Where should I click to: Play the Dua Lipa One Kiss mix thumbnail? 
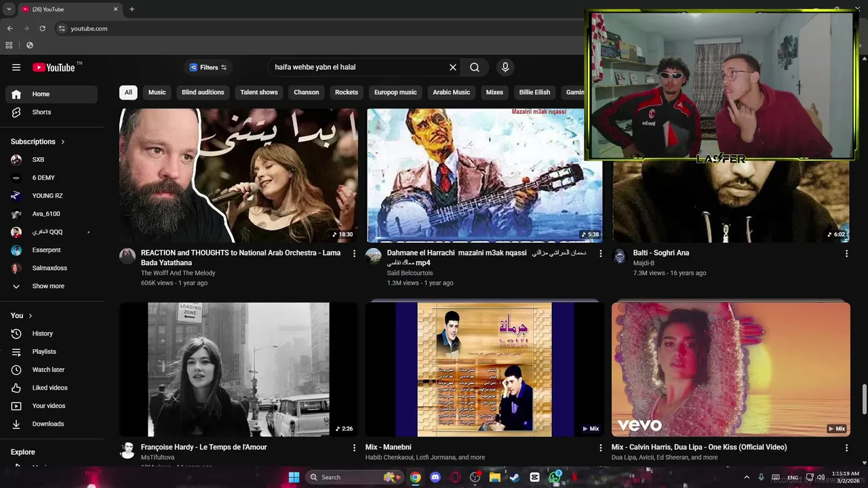pyautogui.click(x=731, y=369)
